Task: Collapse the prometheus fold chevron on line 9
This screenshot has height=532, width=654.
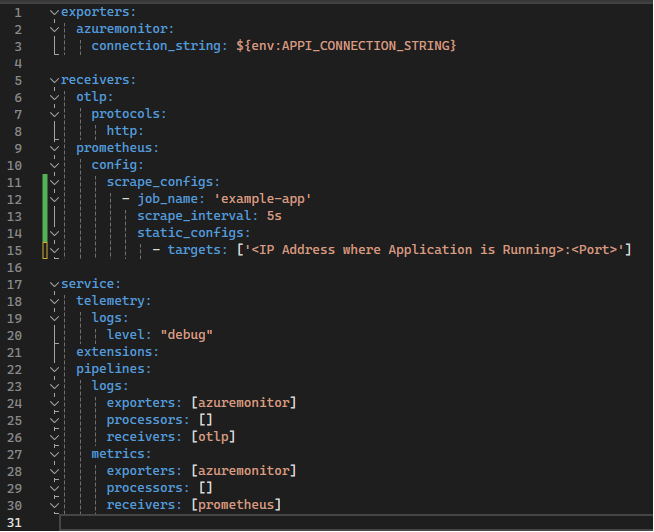Action: click(54, 149)
